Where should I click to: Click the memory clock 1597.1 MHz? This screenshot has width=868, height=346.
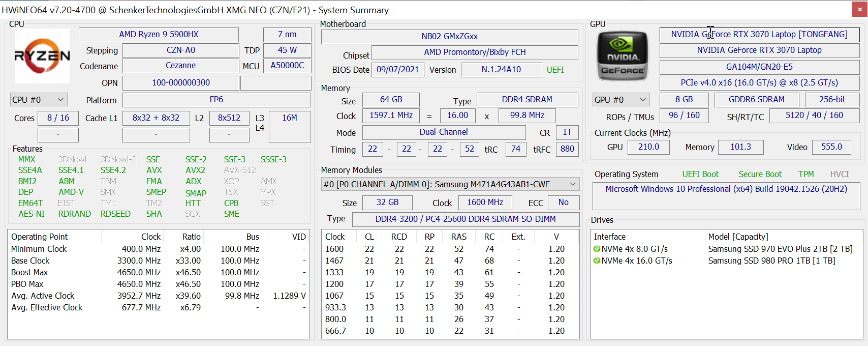click(x=391, y=116)
